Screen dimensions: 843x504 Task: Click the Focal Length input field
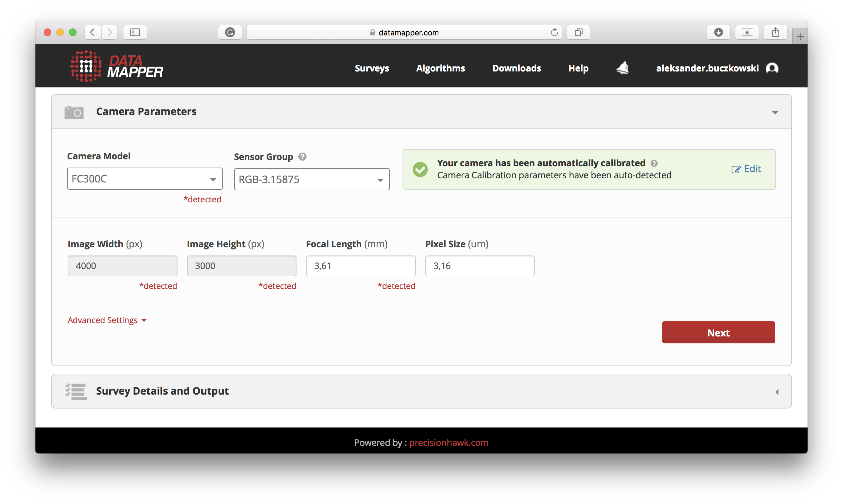360,266
